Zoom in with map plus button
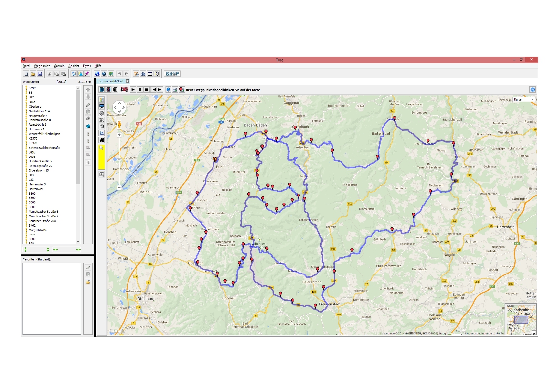The image size is (555, 392). click(119, 134)
